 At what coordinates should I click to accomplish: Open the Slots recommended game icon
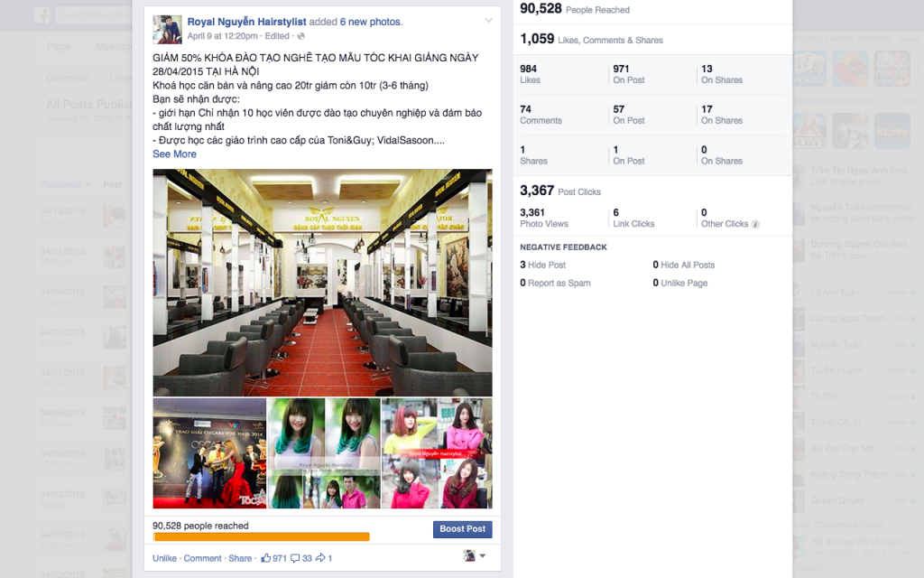(x=892, y=131)
